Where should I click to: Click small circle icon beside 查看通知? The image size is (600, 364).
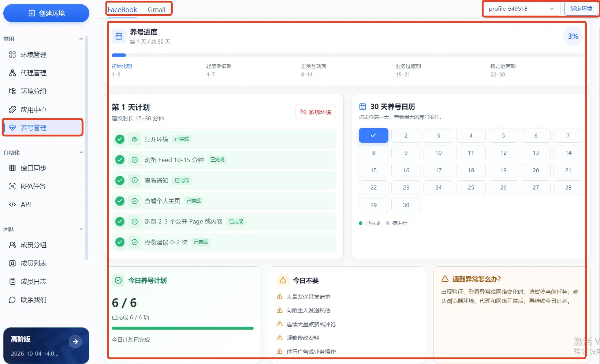[x=135, y=180]
